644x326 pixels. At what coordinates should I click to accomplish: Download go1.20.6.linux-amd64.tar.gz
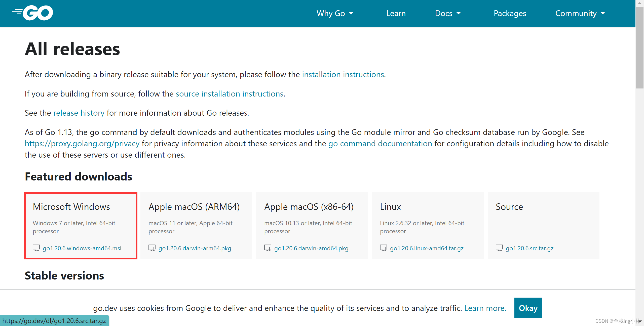point(427,248)
